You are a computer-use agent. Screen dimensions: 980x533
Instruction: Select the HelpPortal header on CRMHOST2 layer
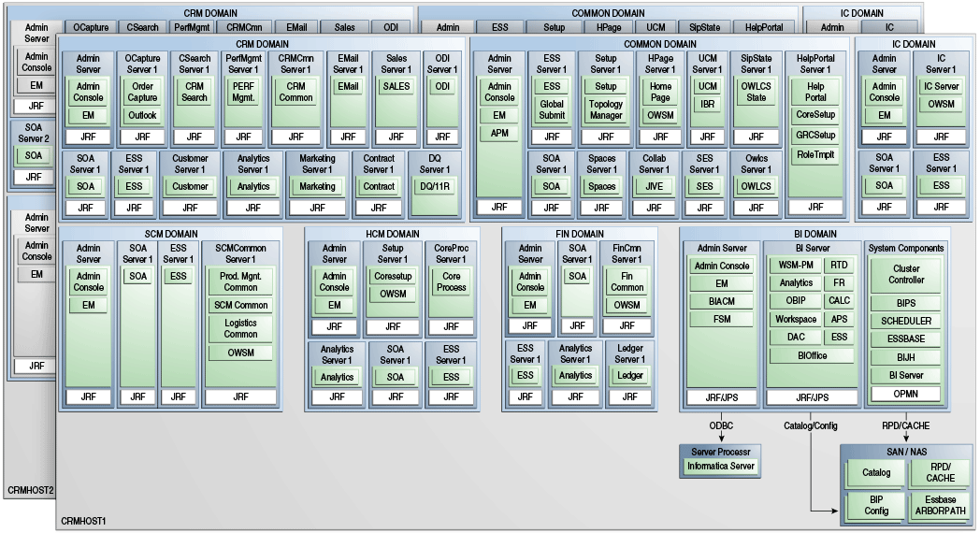tap(764, 27)
